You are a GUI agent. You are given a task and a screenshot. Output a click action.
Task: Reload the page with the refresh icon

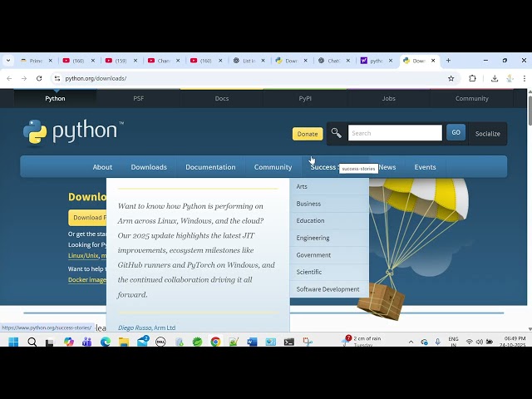point(39,78)
